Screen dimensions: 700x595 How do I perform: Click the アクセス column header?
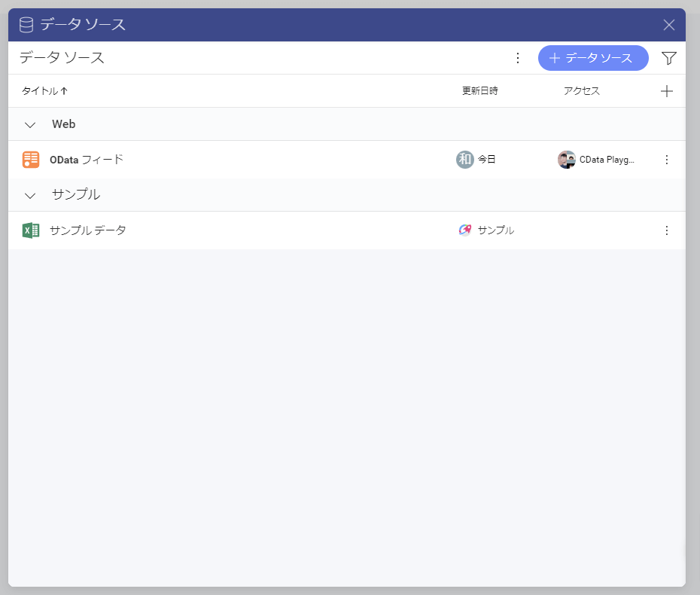[581, 91]
